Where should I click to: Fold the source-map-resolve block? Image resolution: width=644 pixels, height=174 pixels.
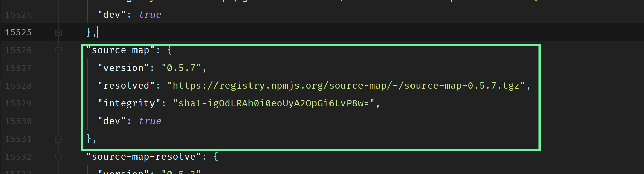click(59, 157)
